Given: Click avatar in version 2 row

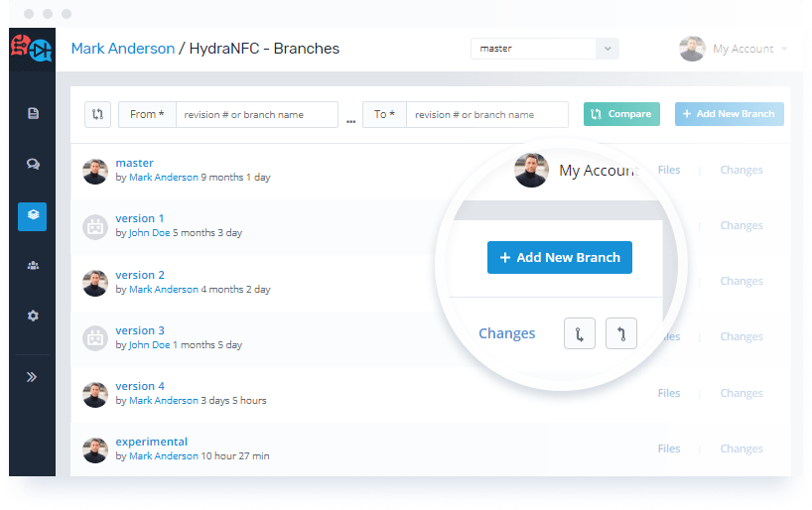Looking at the screenshot, I should tap(95, 283).
